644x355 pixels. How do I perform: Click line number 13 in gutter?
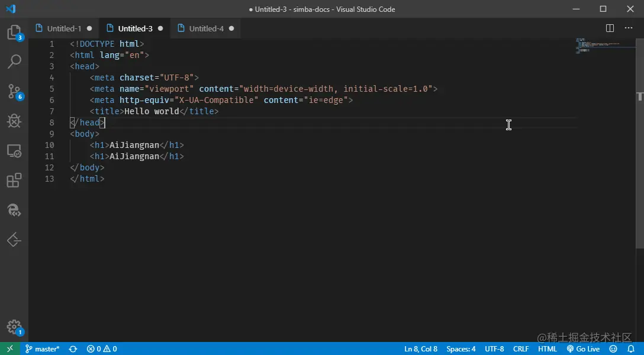[x=49, y=179]
